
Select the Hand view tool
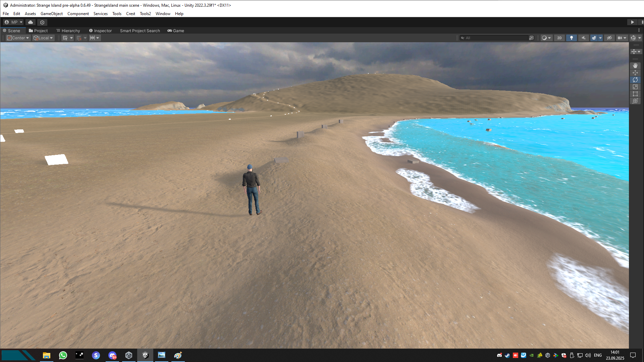pyautogui.click(x=635, y=66)
